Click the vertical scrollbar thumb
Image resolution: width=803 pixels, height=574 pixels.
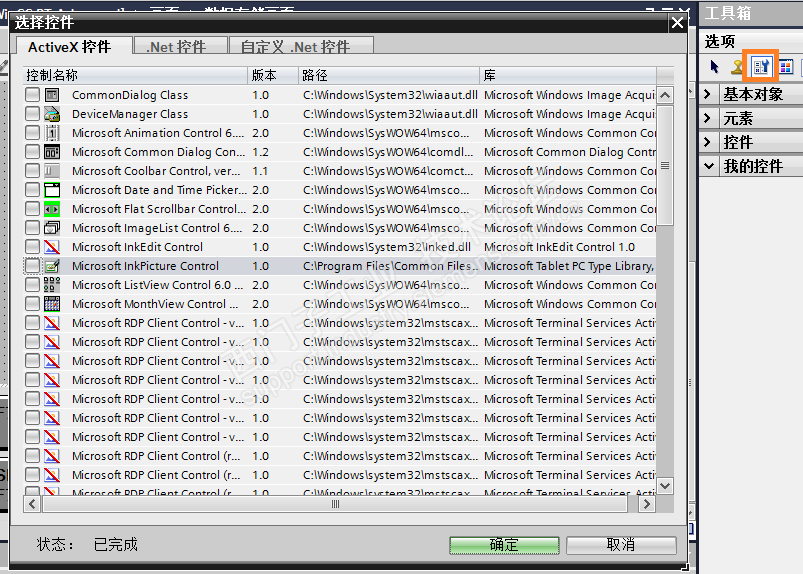(665, 165)
